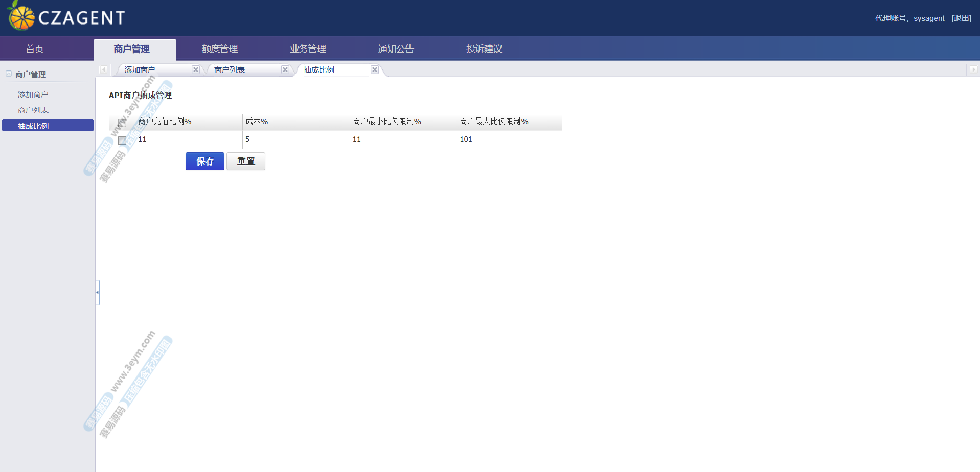Viewport: 980px width, 472px height.
Task: Close the 商户列表 tab
Action: [x=285, y=70]
